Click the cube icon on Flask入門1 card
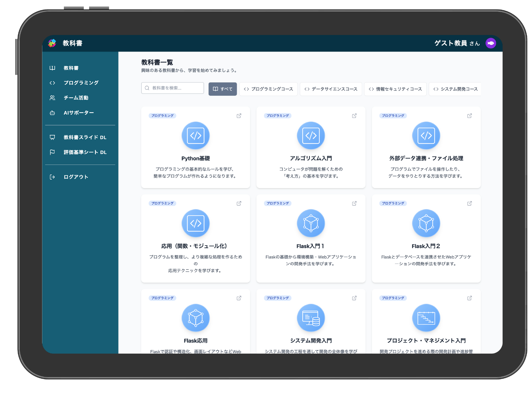Image resolution: width=532 pixels, height=396 pixels. pos(311,223)
